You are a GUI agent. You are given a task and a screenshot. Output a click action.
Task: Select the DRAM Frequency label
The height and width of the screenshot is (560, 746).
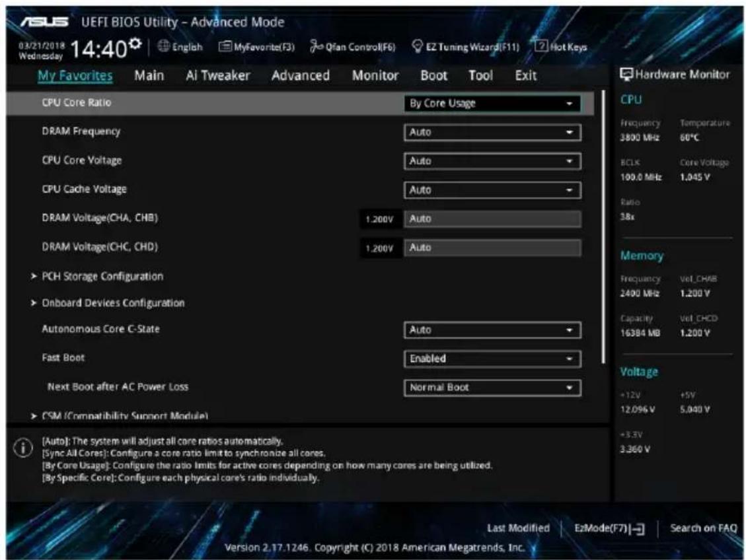pyautogui.click(x=81, y=131)
